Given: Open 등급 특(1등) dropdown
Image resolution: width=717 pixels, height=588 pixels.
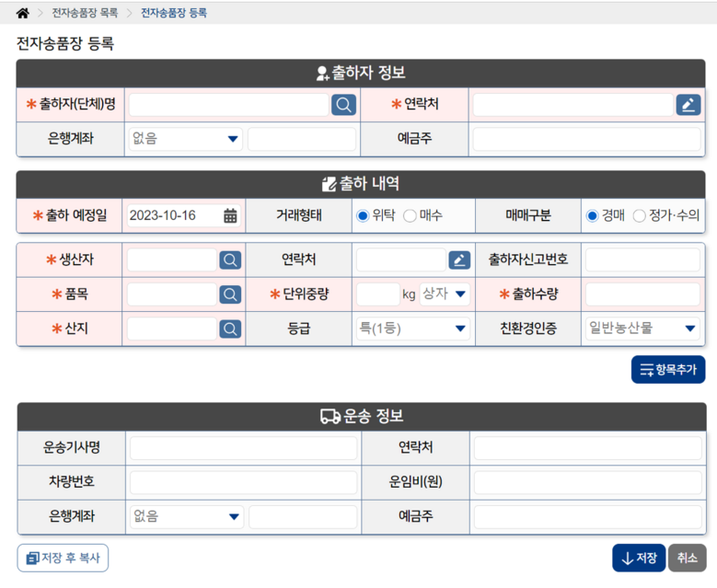Looking at the screenshot, I should point(413,329).
